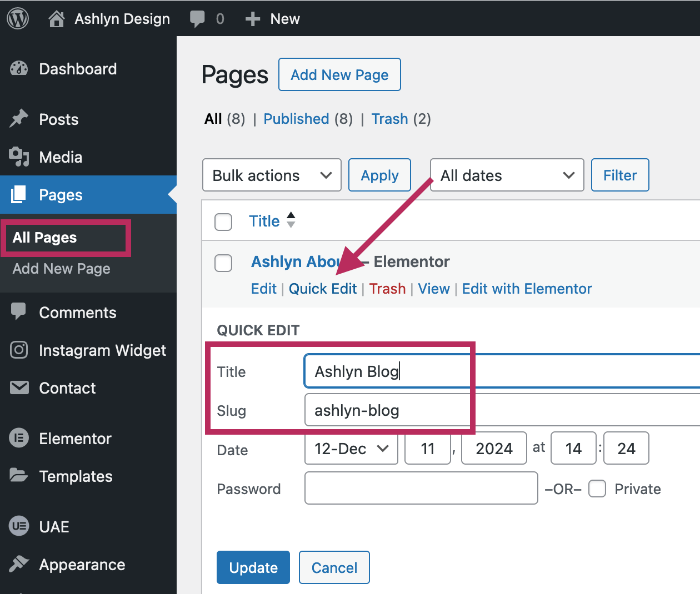Open Templates via its folder icon
Viewport: 700px width, 594px height.
click(x=18, y=476)
